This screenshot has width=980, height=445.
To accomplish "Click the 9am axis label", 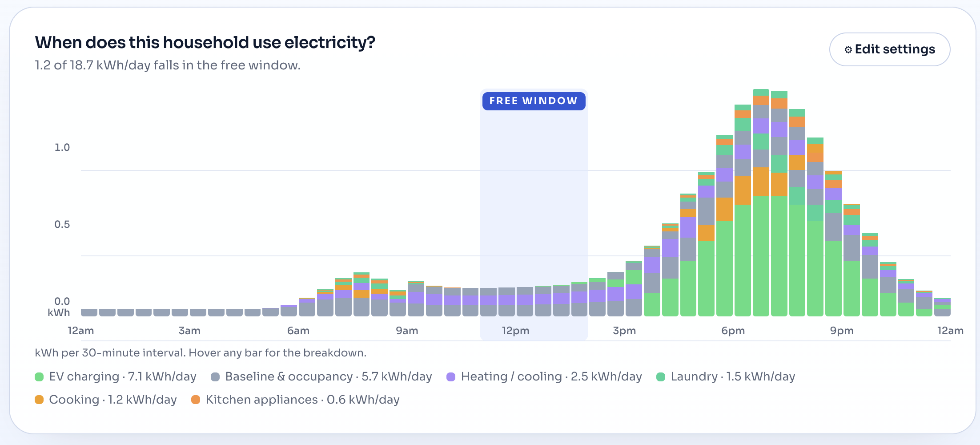I will tap(407, 331).
